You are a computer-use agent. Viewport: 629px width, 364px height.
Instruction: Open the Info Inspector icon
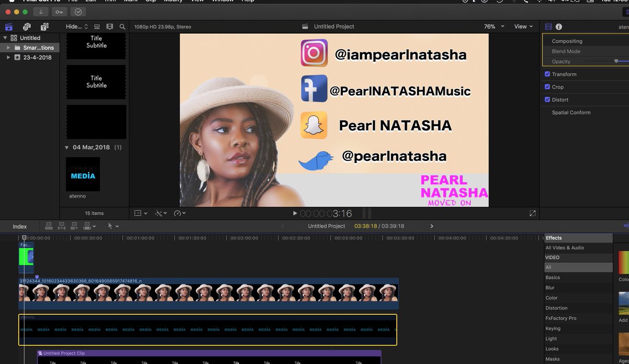click(x=559, y=27)
